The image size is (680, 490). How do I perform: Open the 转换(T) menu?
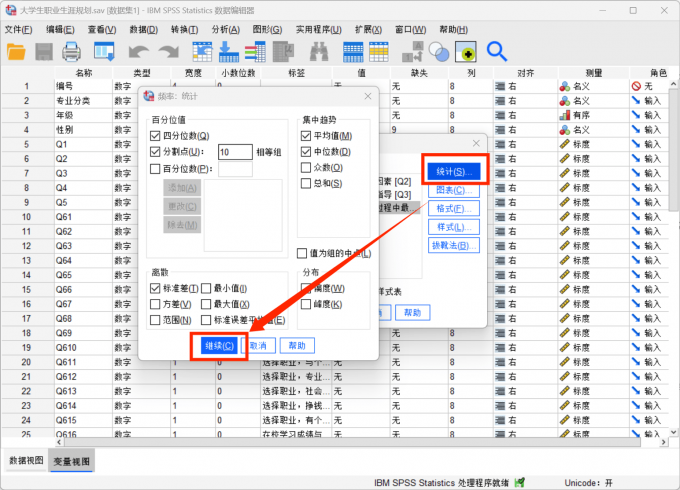(183, 29)
